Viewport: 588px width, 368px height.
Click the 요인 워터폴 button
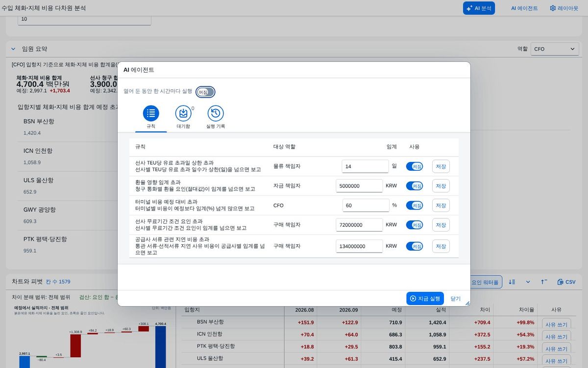pos(485,282)
